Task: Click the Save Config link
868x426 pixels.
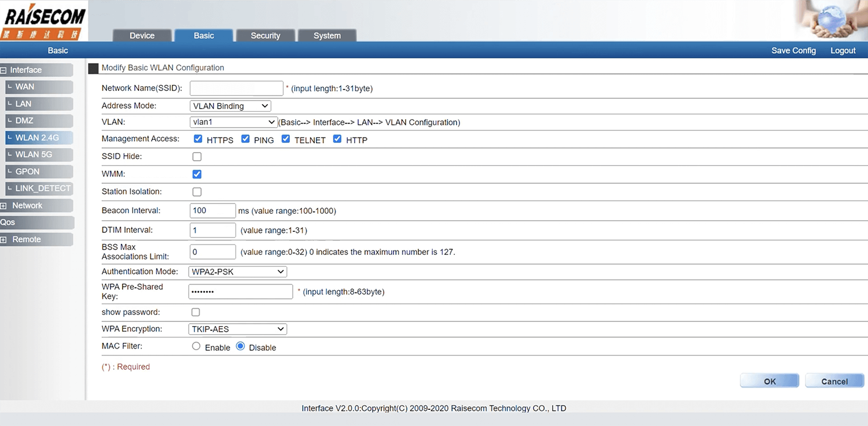Action: [793, 51]
